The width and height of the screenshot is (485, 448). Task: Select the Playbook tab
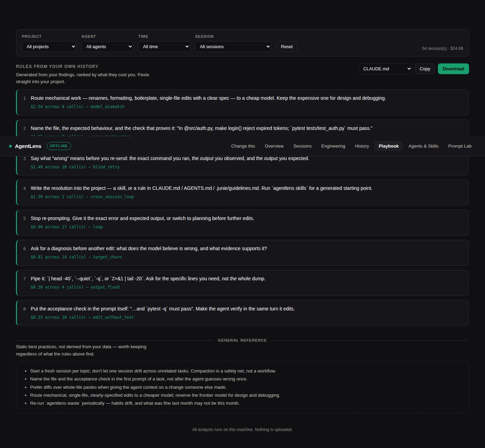pos(389,146)
